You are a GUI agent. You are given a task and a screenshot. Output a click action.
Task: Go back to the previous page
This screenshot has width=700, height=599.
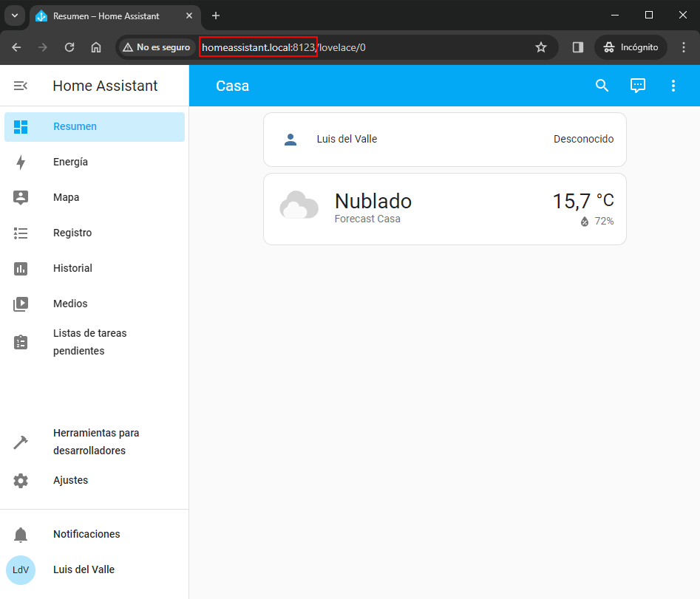tap(16, 47)
